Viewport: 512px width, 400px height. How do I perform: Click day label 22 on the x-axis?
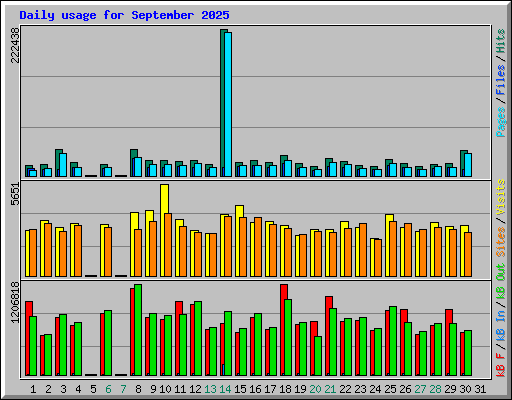[345, 389]
